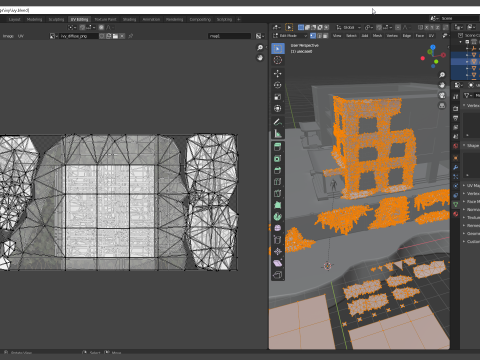Switch to Modeling workspace tab
Image resolution: width=480 pixels, height=360 pixels.
click(x=34, y=19)
